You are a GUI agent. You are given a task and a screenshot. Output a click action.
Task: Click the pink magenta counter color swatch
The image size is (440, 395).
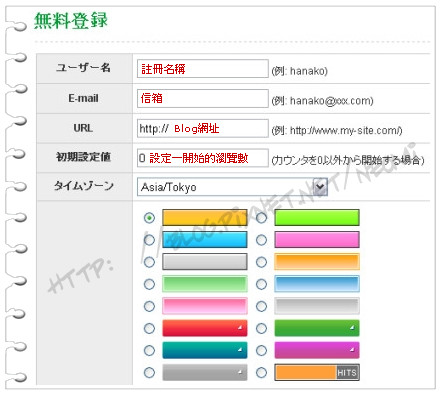(x=317, y=240)
